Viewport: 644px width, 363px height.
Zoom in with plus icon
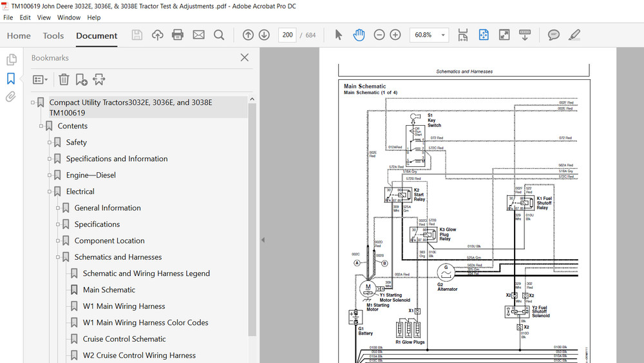tap(395, 35)
